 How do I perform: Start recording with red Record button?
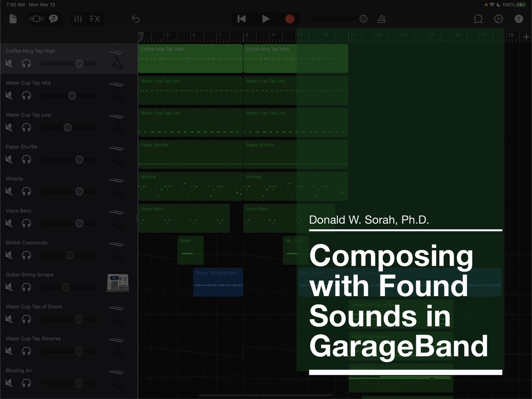(x=289, y=19)
